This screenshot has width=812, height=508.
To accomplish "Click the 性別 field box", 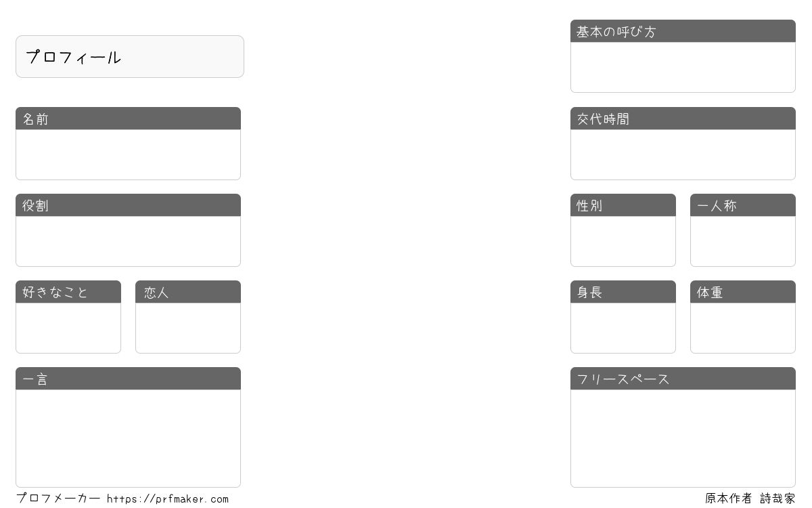I will click(623, 241).
